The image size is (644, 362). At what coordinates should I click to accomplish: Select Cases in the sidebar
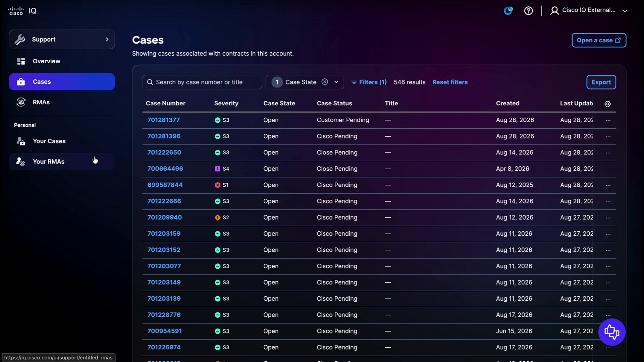pyautogui.click(x=62, y=82)
